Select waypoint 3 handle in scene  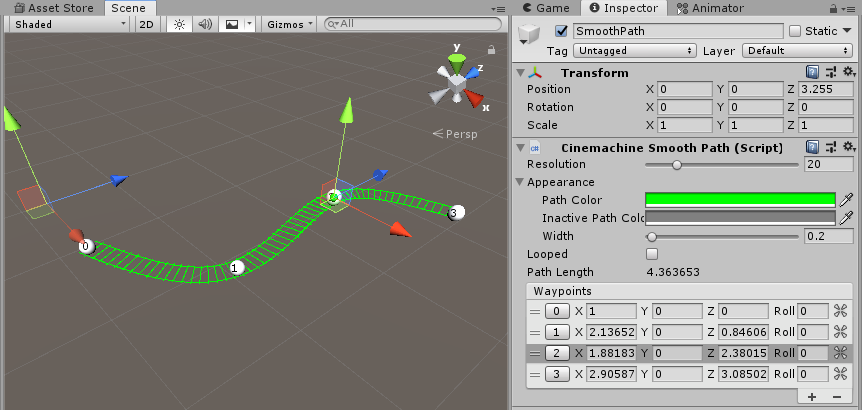click(455, 213)
